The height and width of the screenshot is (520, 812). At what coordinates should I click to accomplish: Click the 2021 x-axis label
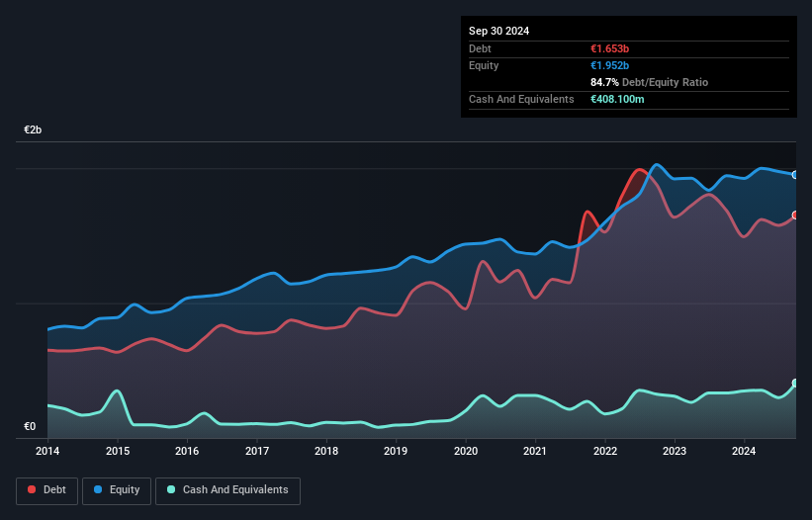[535, 451]
